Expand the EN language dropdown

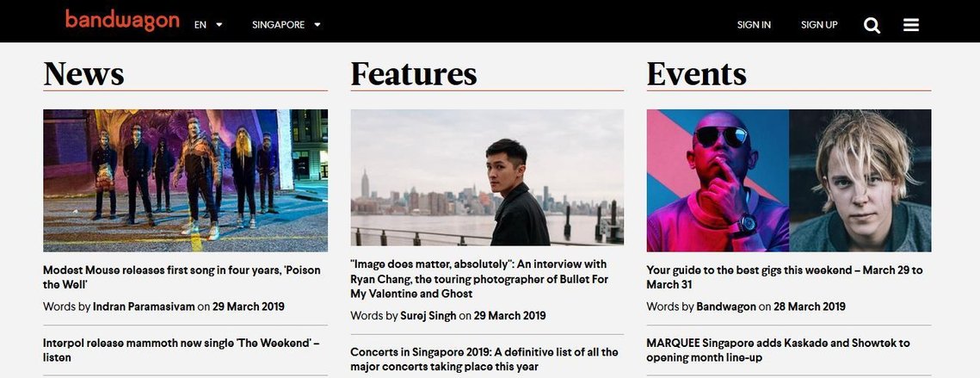(208, 25)
